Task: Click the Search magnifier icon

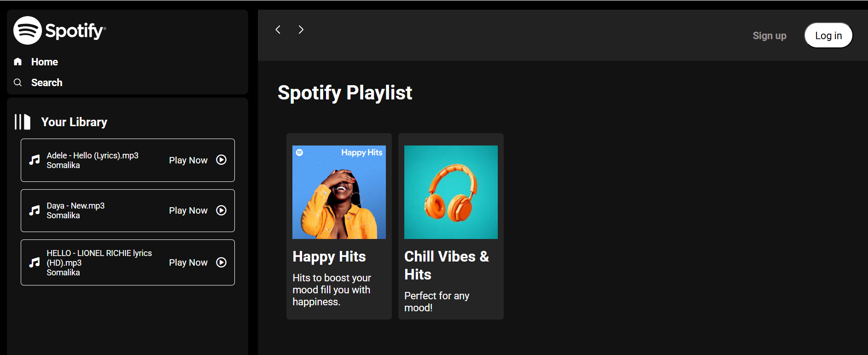Action: tap(18, 82)
